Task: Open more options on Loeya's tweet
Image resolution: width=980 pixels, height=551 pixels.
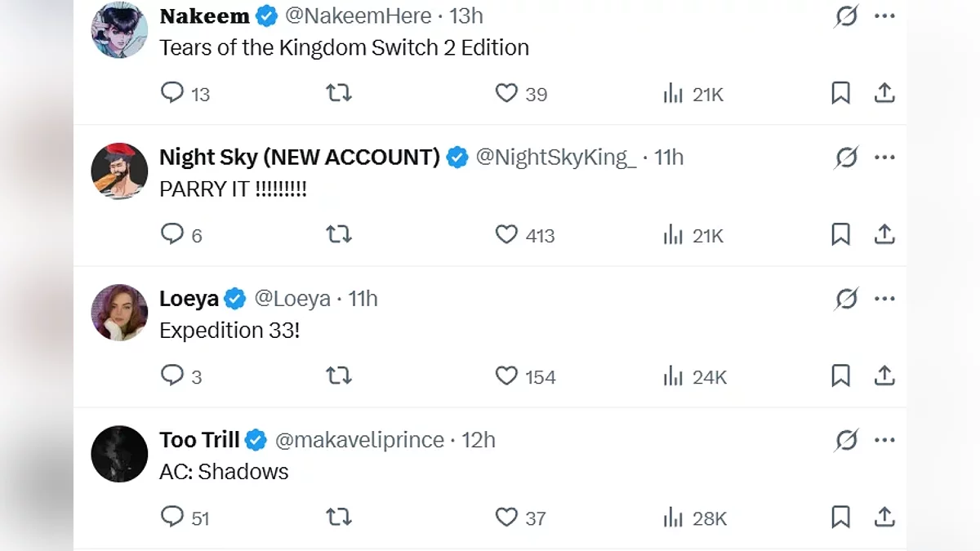Action: [x=885, y=299]
